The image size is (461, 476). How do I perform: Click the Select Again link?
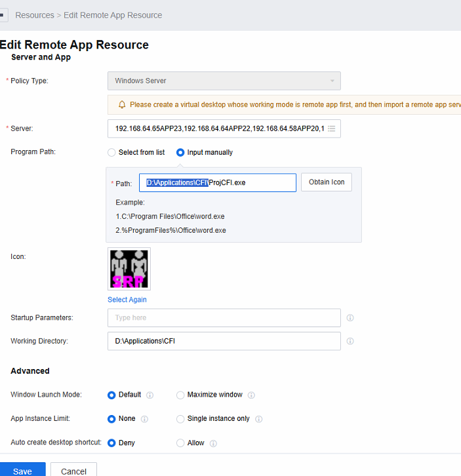point(127,300)
